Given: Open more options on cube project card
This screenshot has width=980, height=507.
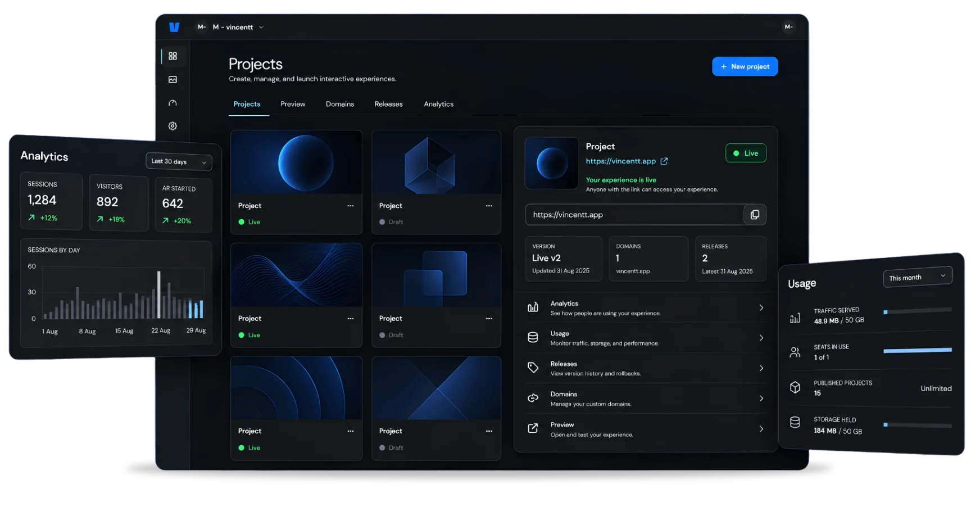Looking at the screenshot, I should coord(489,206).
